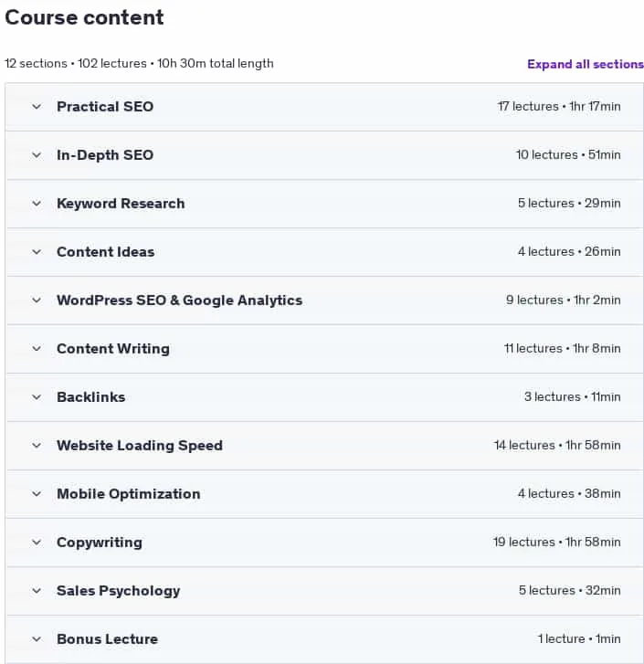Click the Content Ideas chevron icon
Viewport: 644px width, 664px height.
click(37, 252)
